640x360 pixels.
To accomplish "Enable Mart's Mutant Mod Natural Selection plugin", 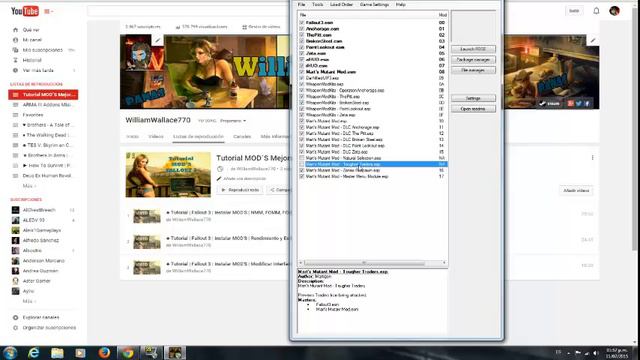I will pyautogui.click(x=302, y=158).
